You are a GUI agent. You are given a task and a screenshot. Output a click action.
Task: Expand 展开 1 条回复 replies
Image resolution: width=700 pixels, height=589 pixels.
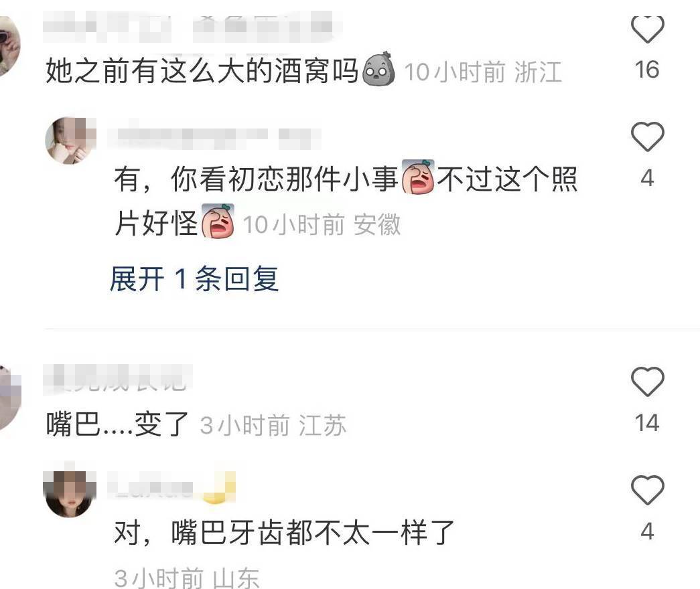pos(194,279)
